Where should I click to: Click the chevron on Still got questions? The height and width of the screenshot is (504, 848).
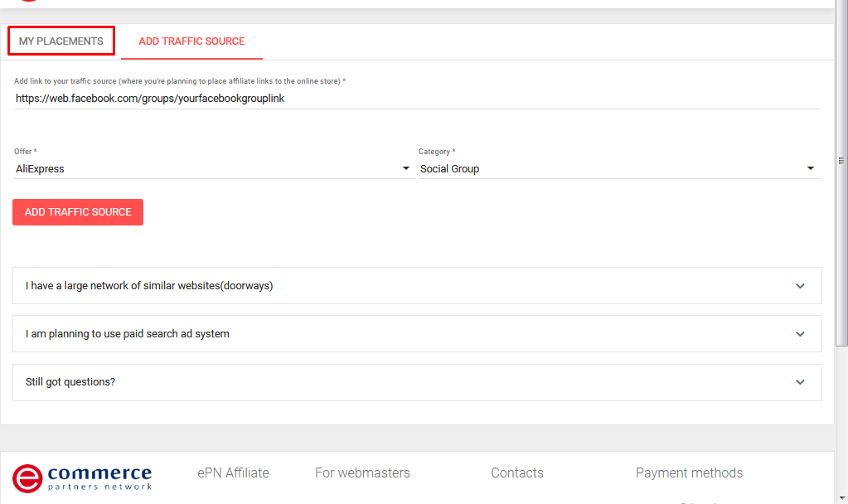point(800,382)
